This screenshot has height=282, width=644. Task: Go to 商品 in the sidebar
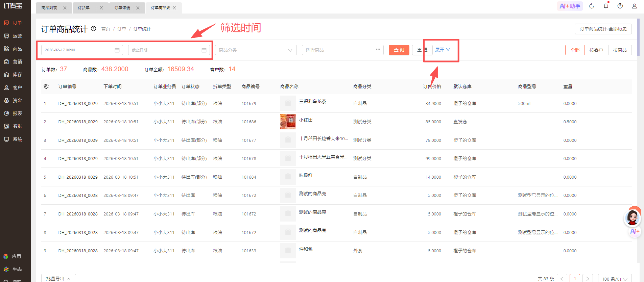[13, 49]
